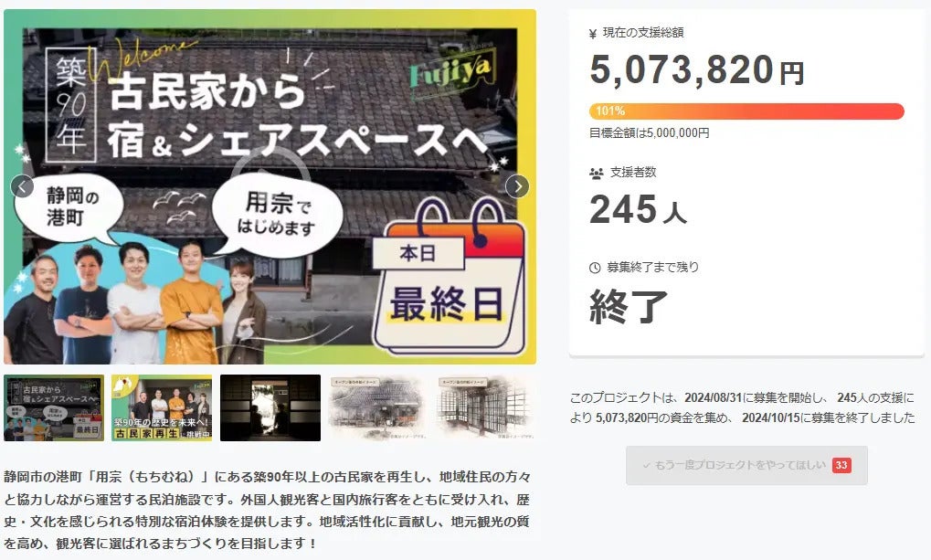The height and width of the screenshot is (560, 931).
Task: Click the Fujiya logo on the banner
Action: point(451,72)
